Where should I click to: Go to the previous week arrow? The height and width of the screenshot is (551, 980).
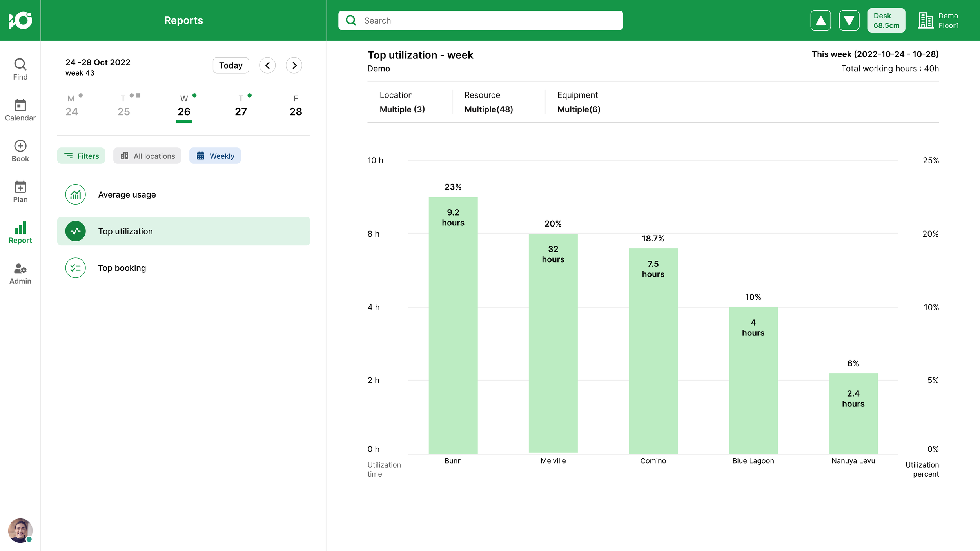point(267,65)
